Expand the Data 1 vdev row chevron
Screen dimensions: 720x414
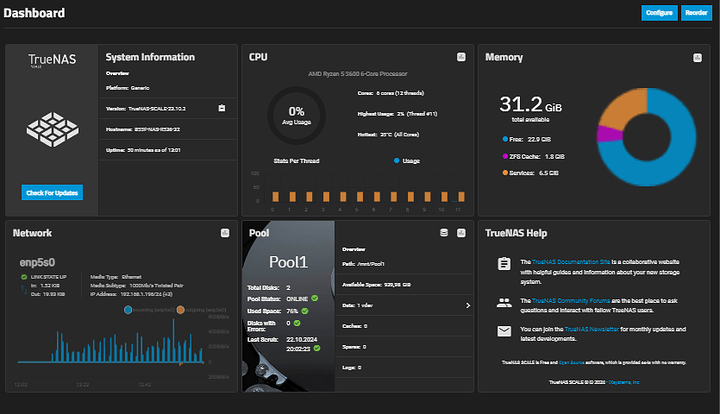point(467,305)
